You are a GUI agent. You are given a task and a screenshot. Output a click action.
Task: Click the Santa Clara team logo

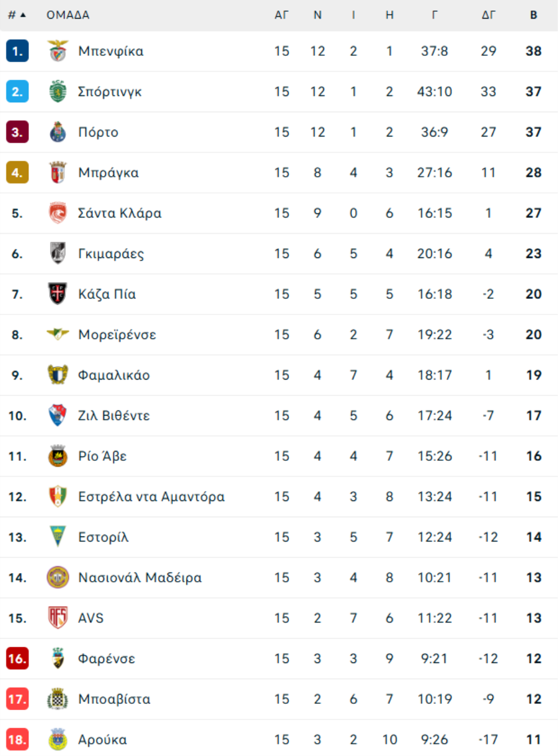pos(58,213)
